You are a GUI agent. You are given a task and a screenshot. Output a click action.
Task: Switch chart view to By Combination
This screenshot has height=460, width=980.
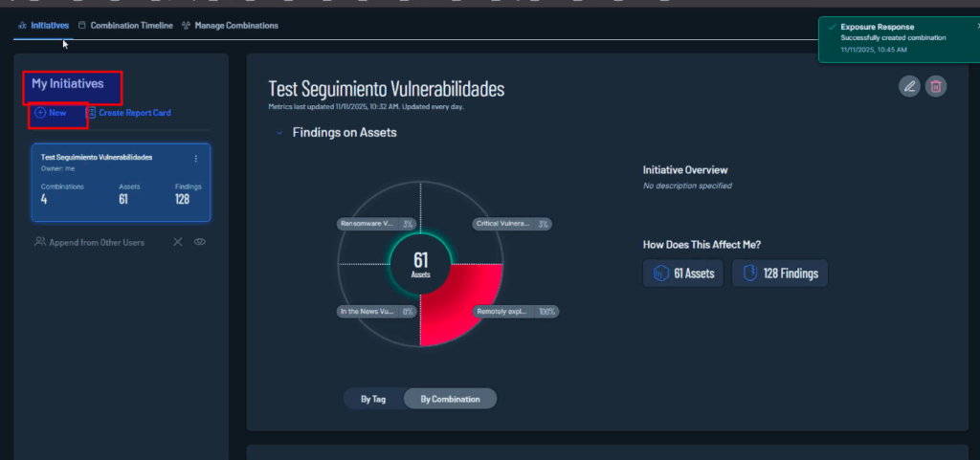point(450,399)
